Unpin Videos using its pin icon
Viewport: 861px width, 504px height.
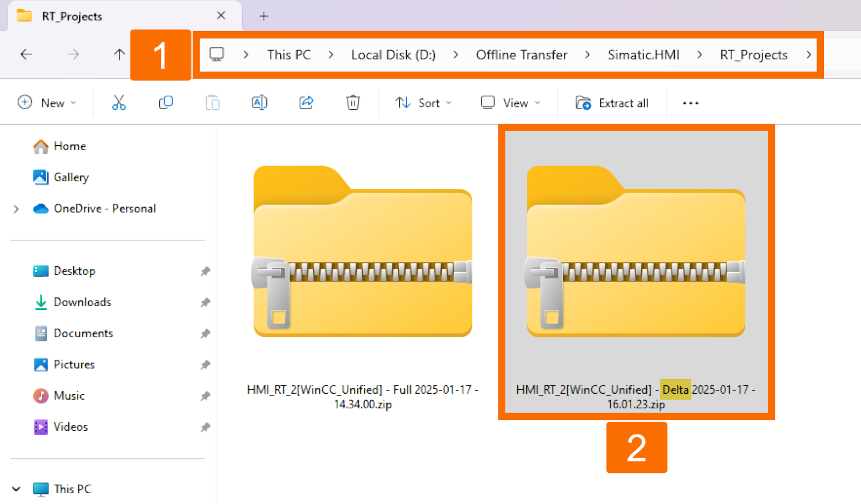tap(205, 427)
